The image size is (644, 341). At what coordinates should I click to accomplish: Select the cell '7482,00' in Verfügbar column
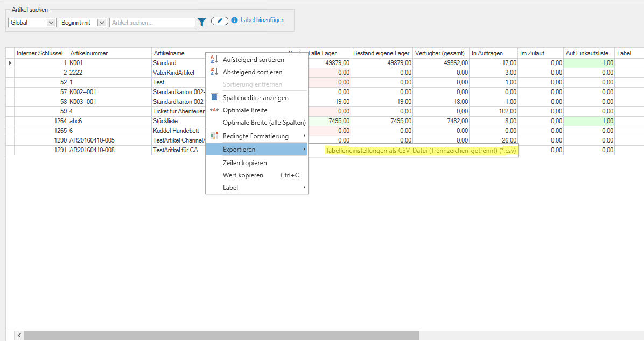click(x=440, y=121)
